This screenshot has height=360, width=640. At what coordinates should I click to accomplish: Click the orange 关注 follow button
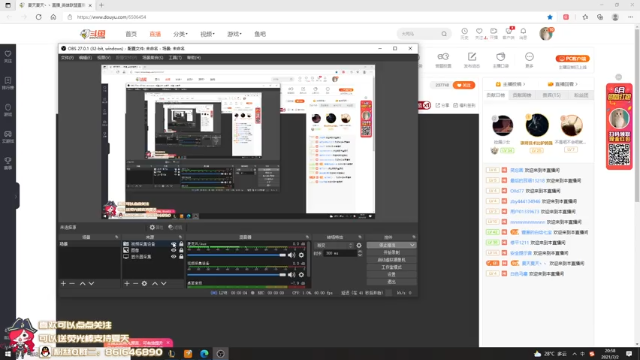[x=464, y=85]
